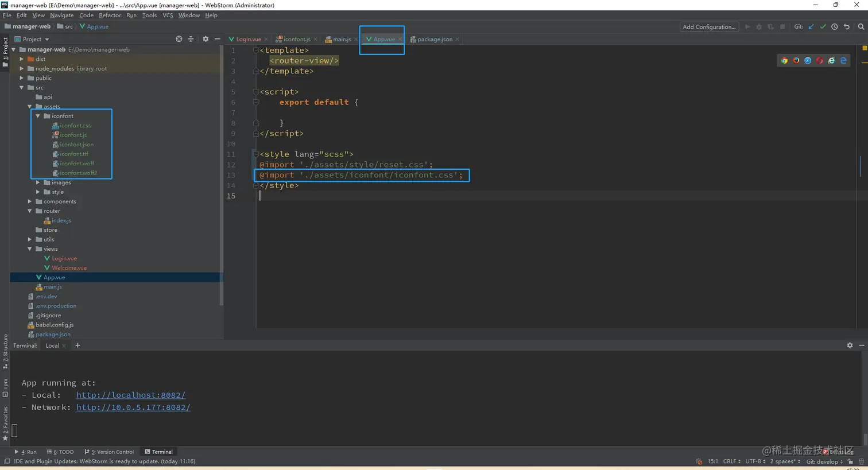868x470 pixels.
Task: Toggle the Structure side tool window
Action: pos(5,351)
